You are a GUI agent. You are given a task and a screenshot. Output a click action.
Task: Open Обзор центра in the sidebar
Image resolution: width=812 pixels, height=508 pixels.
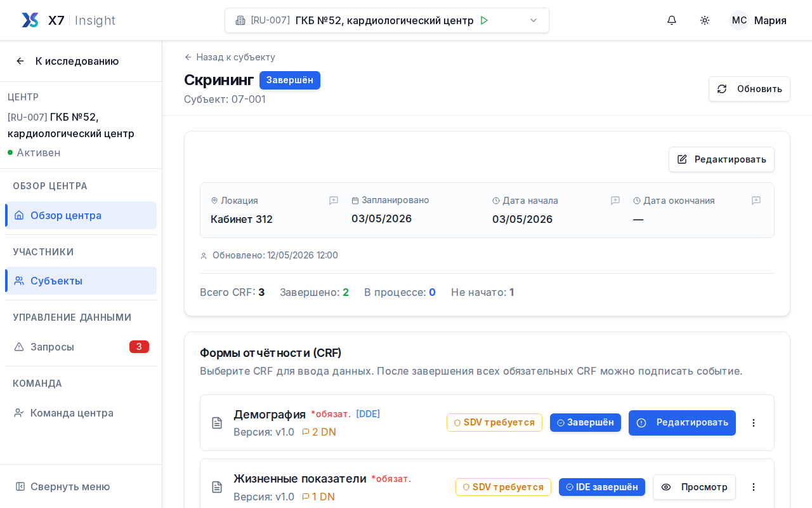(81, 215)
